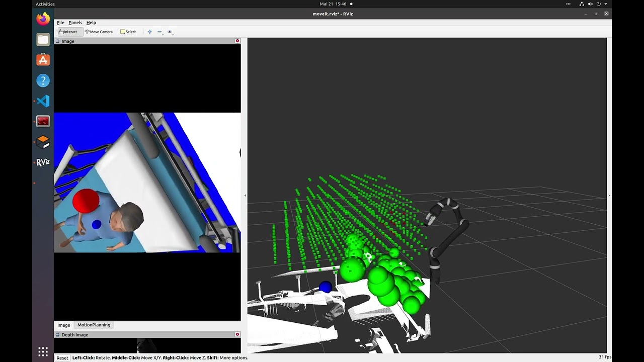Screen dimensions: 644x362
Task: Close the Depth Image panel
Action: pyautogui.click(x=237, y=334)
